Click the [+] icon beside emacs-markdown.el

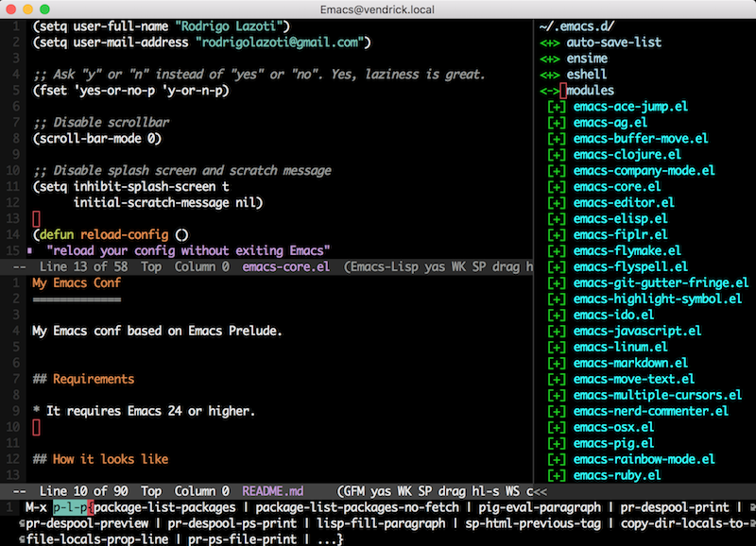[557, 364]
